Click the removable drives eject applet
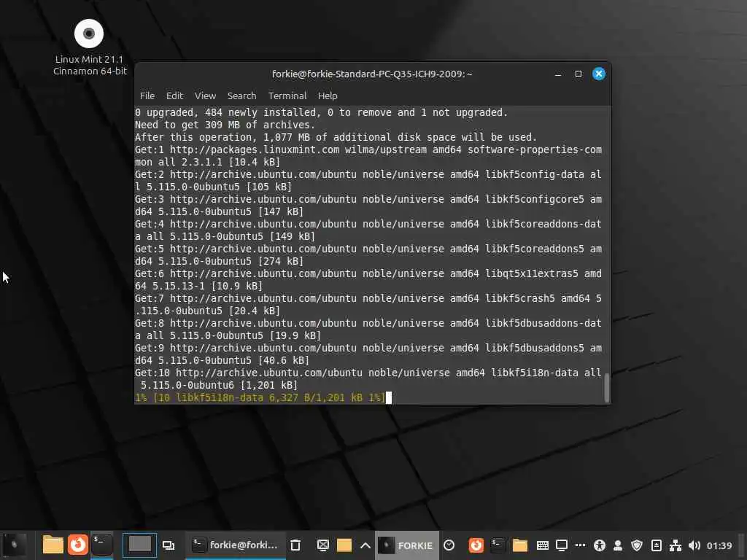The image size is (747, 560). click(x=656, y=545)
